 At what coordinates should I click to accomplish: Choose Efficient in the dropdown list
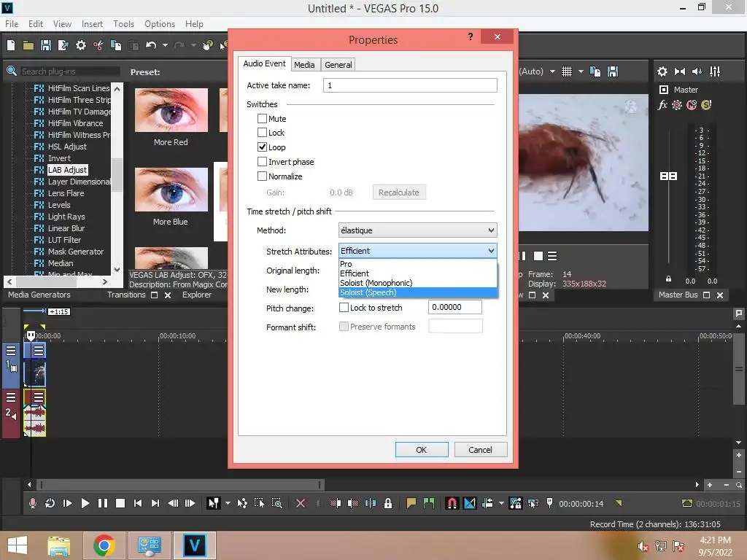418,273
